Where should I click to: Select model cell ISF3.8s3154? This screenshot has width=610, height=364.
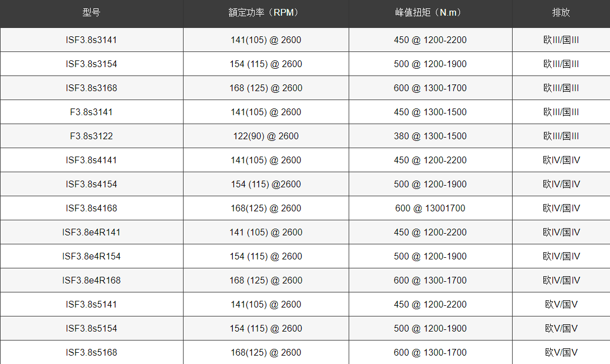91,64
